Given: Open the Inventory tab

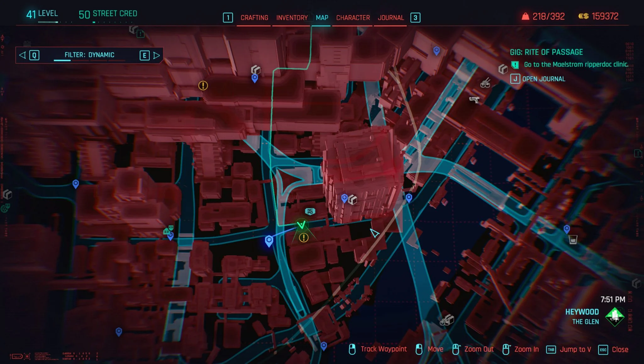Looking at the screenshot, I should (292, 18).
